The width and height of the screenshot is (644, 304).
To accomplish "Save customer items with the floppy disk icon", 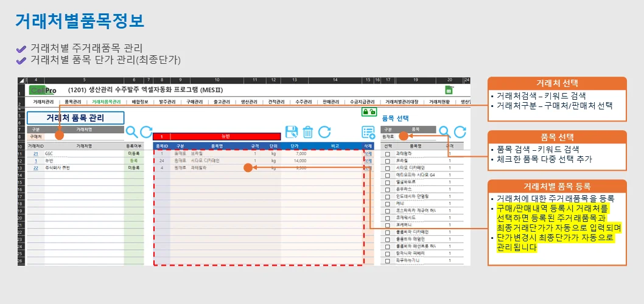I will tap(292, 132).
